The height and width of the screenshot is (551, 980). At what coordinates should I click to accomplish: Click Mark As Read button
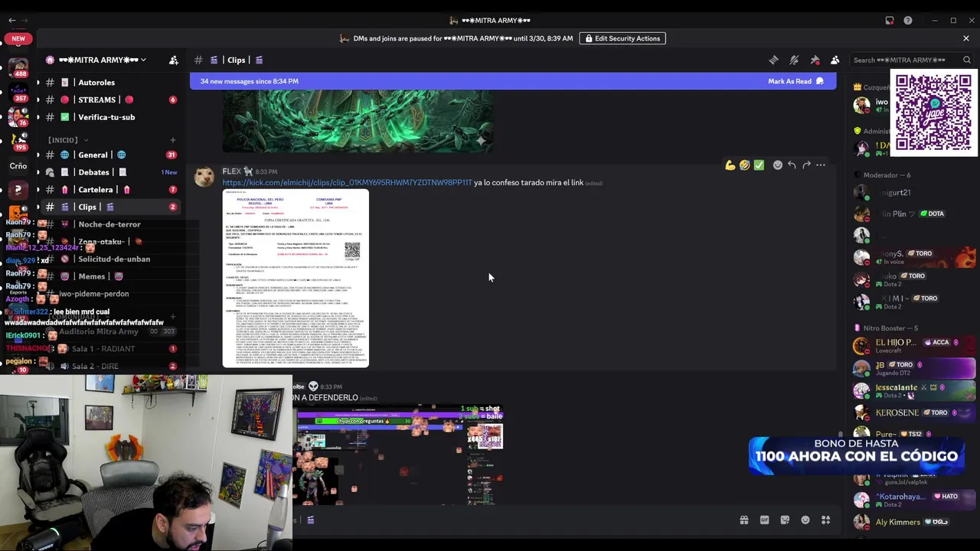point(795,81)
